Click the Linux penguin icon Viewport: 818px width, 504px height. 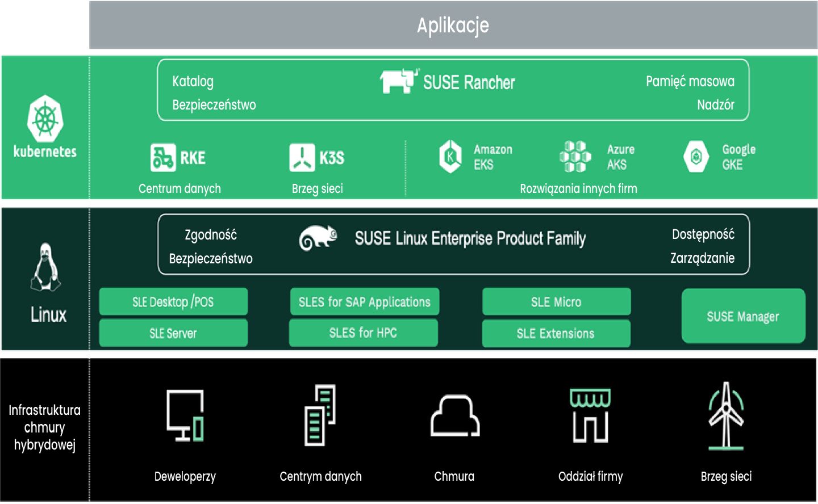tap(45, 267)
